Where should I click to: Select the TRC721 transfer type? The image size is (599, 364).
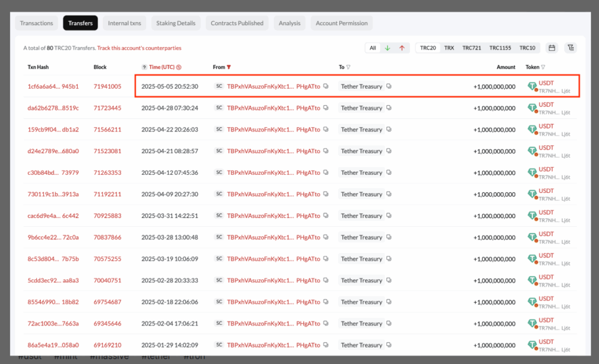tap(471, 48)
